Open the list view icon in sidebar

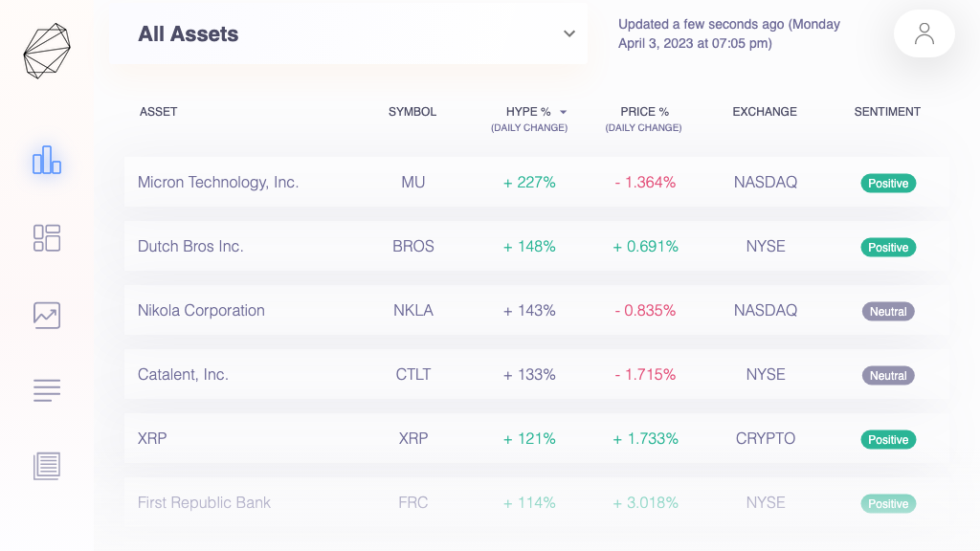click(47, 390)
